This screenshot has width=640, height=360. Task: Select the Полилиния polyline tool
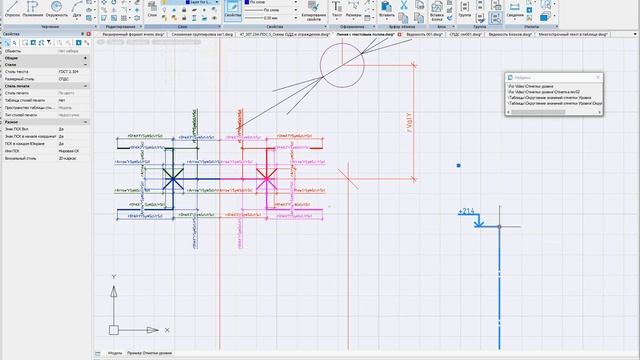pos(33,9)
